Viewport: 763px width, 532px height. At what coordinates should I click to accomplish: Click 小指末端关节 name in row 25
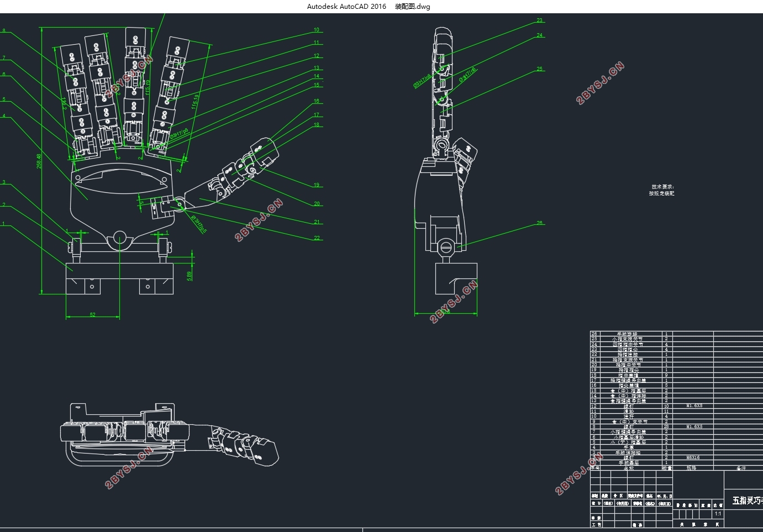click(628, 339)
